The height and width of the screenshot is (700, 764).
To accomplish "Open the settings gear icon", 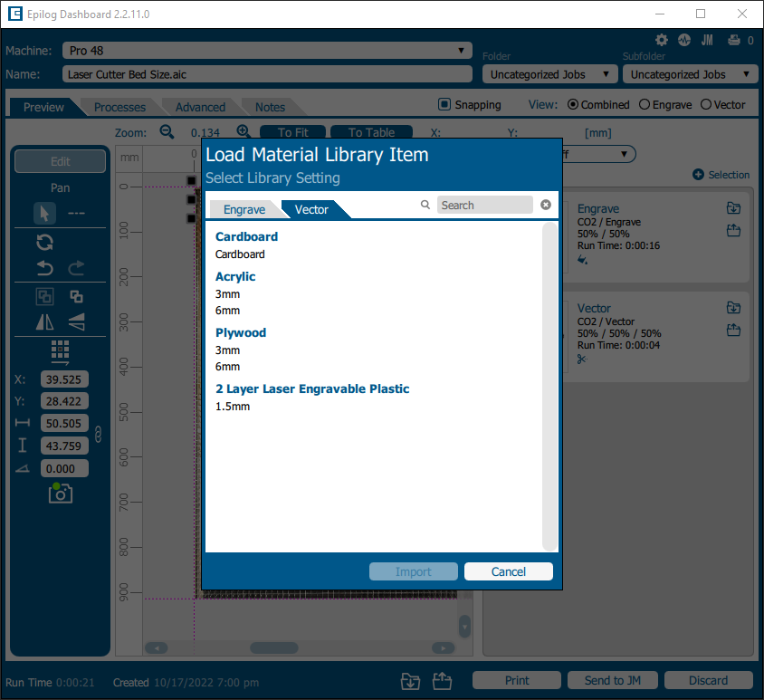I will click(x=662, y=40).
